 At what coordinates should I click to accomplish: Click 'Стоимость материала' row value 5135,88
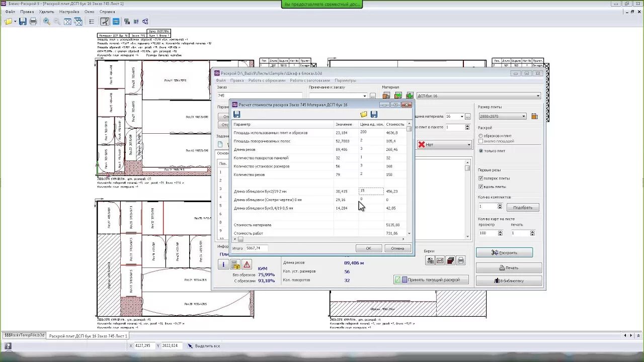(392, 225)
